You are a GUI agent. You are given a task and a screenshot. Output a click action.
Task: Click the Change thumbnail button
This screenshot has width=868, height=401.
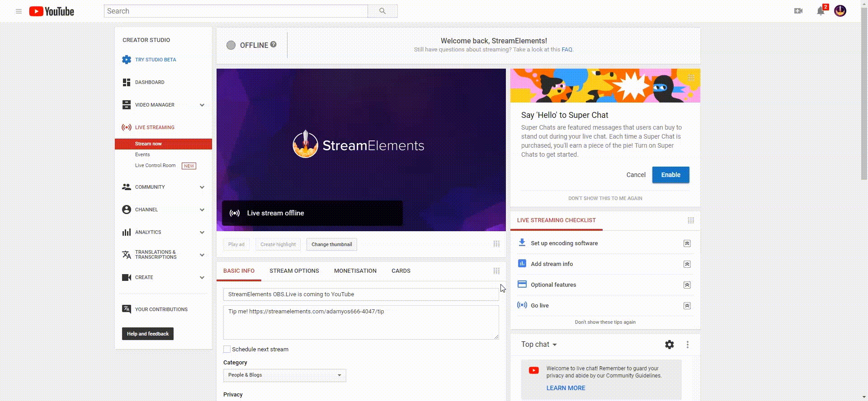pyautogui.click(x=332, y=244)
